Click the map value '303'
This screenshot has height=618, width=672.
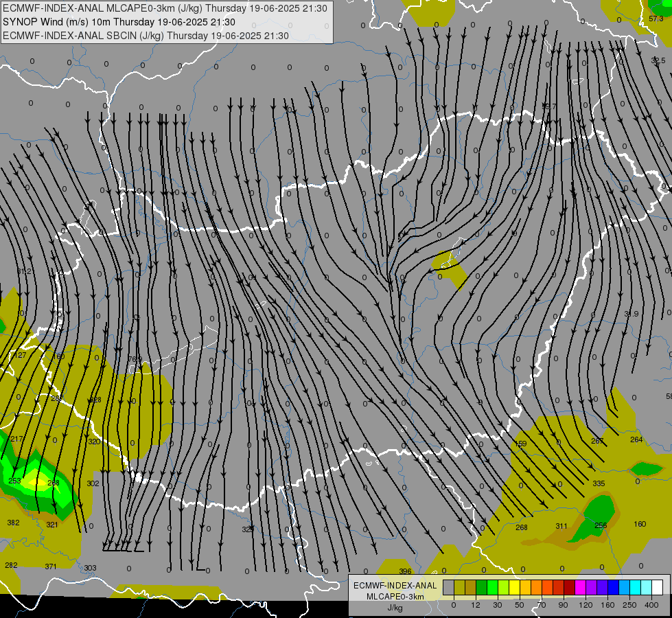pyautogui.click(x=90, y=568)
